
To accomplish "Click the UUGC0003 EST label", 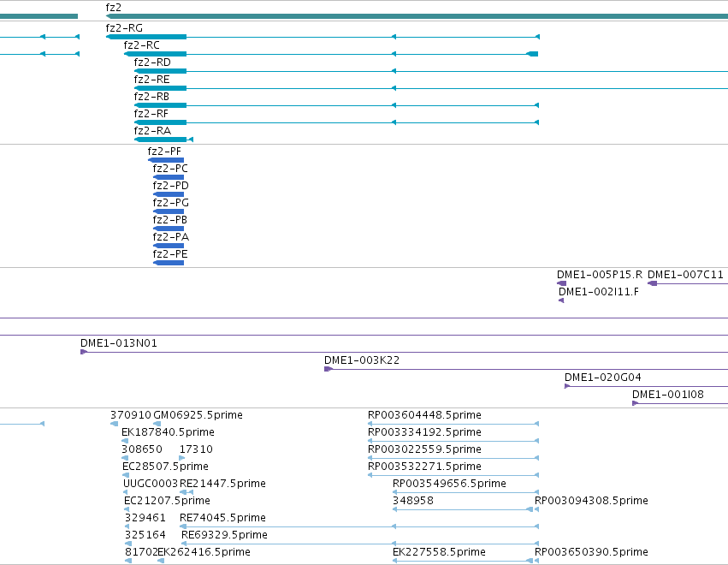I will [151, 484].
